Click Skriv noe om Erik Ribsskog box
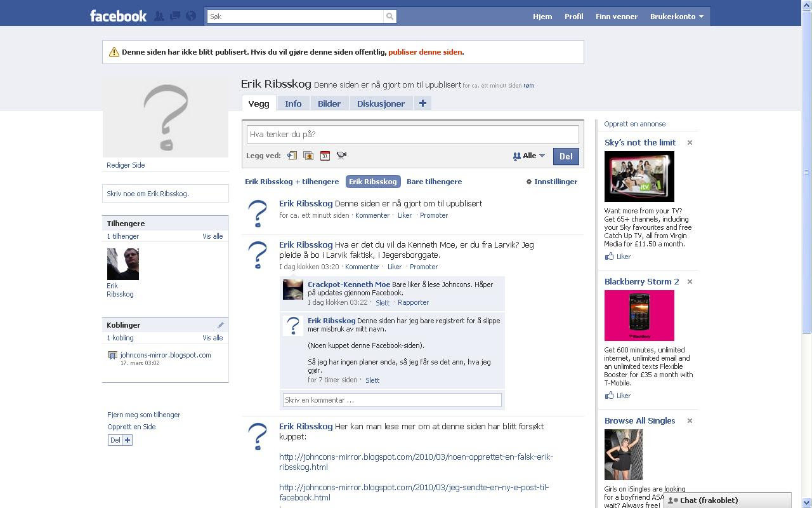Viewport: 812px width, 508px height. point(166,194)
